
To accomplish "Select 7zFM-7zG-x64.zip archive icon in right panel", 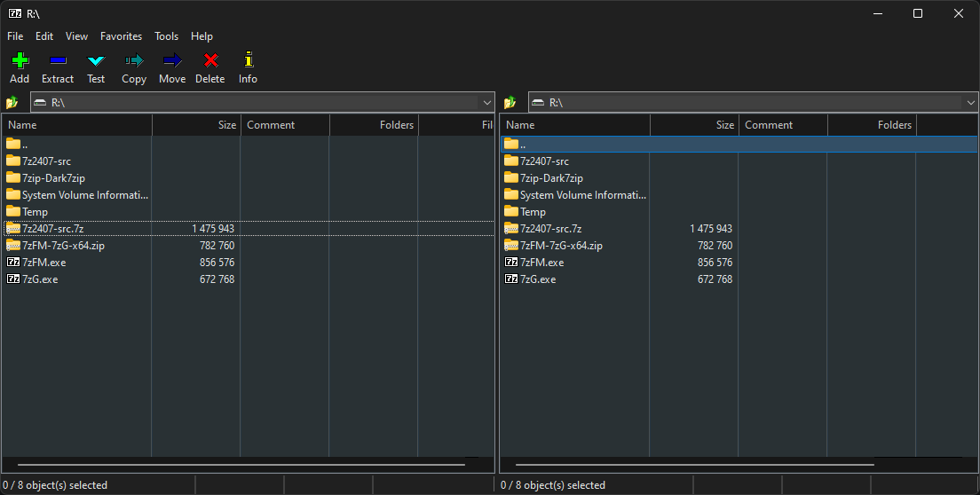I will 511,246.
